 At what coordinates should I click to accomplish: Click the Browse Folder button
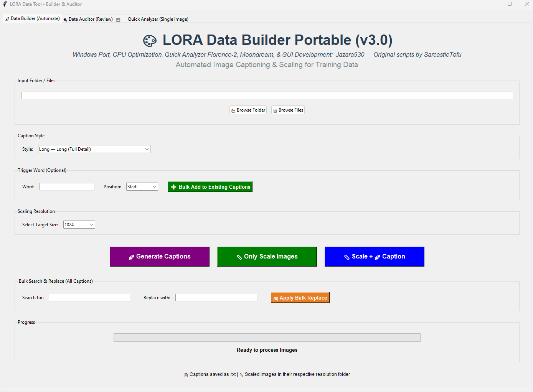pos(248,110)
